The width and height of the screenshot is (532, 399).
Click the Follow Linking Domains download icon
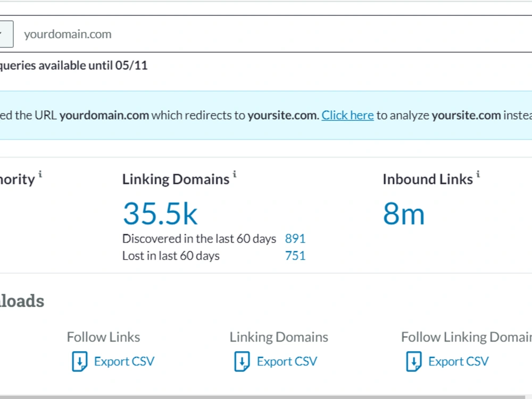pos(414,362)
